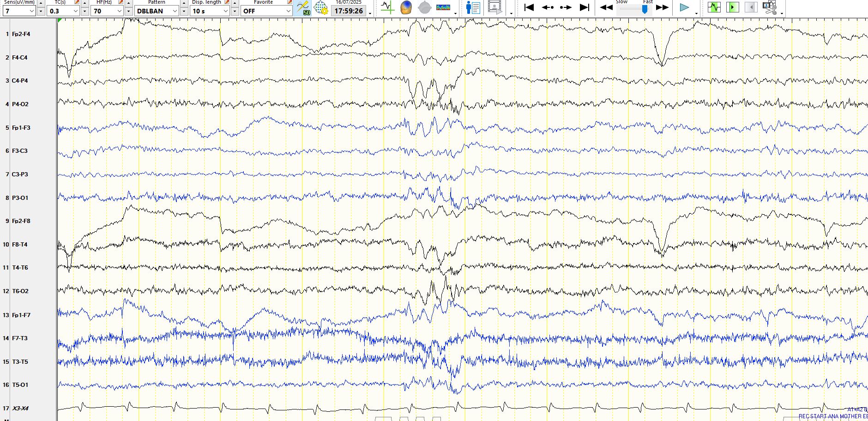Jump to the beginning of the recording
868x421 pixels.
click(x=529, y=7)
